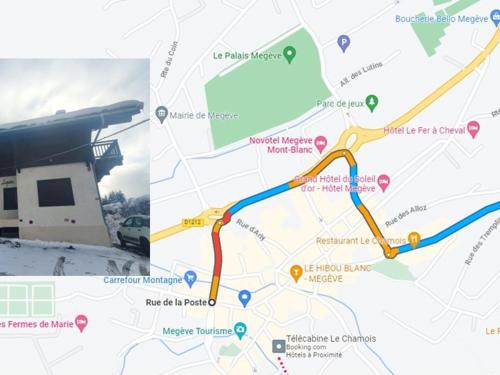Click the Booking.com Hôtels à Proximité label

coord(314,351)
